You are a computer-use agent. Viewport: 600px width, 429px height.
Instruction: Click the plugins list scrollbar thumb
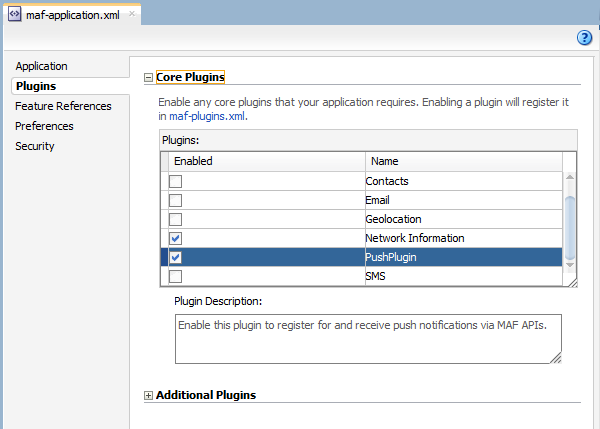[x=570, y=228]
